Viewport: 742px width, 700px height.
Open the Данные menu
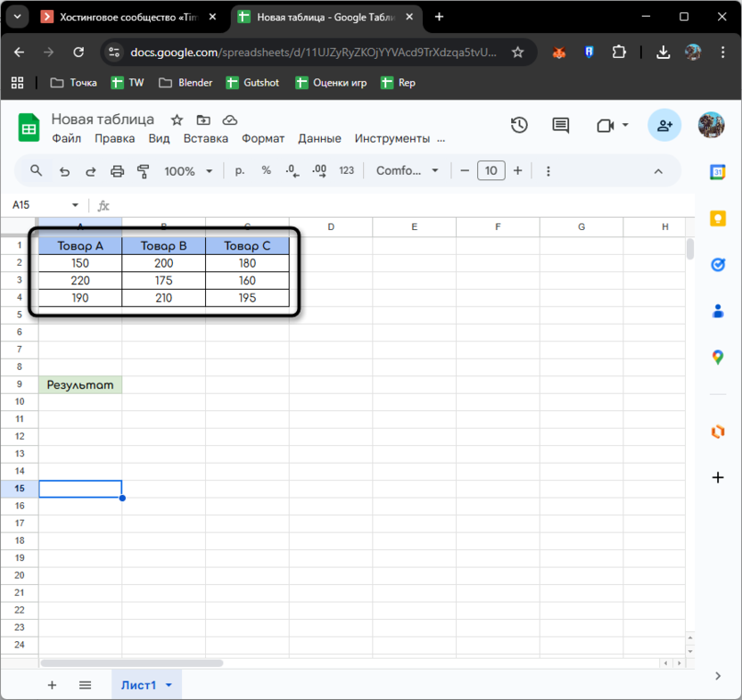319,138
